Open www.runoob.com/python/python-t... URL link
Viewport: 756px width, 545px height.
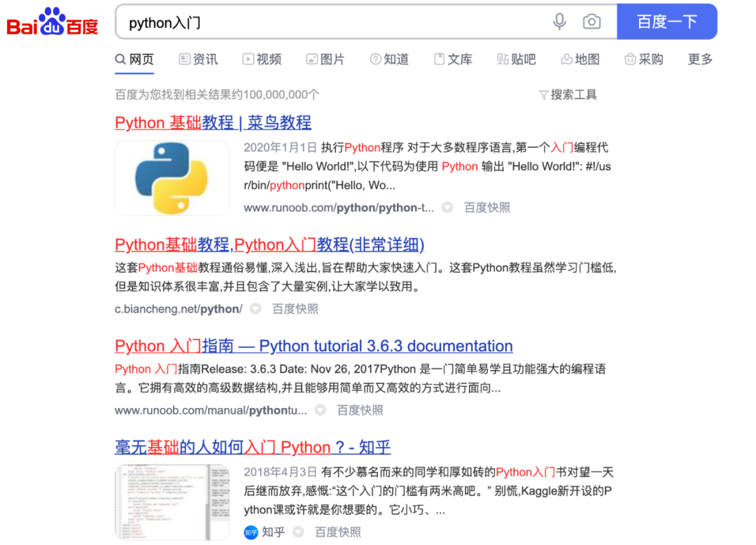pyautogui.click(x=339, y=208)
